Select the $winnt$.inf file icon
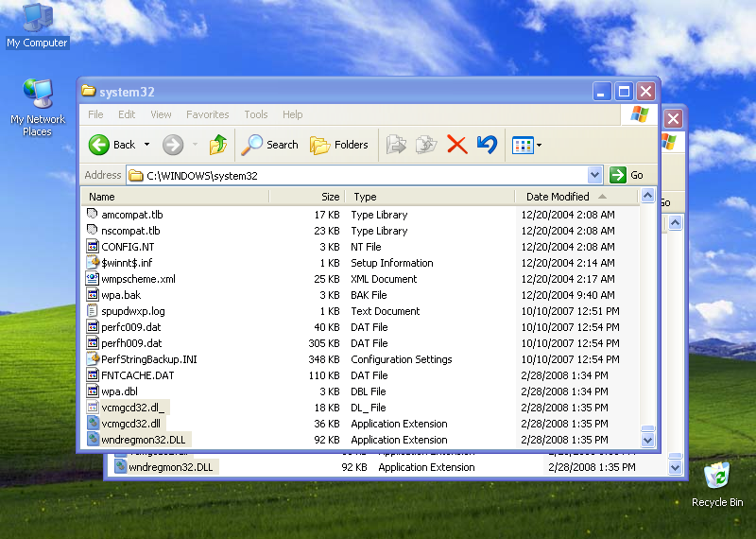Image resolution: width=756 pixels, height=539 pixels. tap(92, 262)
